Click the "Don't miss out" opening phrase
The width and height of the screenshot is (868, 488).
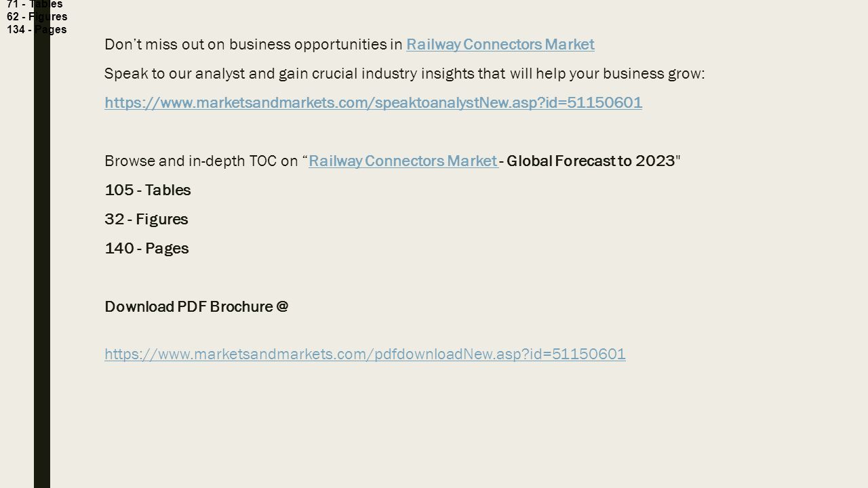(144, 45)
